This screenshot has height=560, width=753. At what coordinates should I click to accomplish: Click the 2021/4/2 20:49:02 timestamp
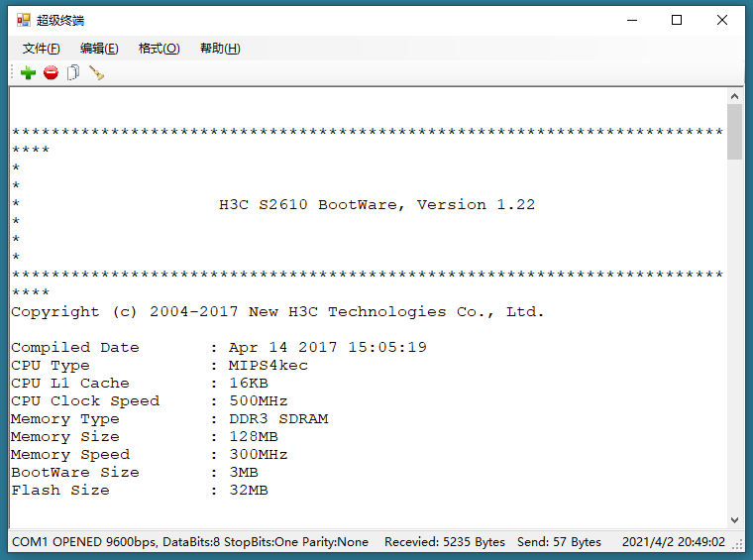coord(674,542)
